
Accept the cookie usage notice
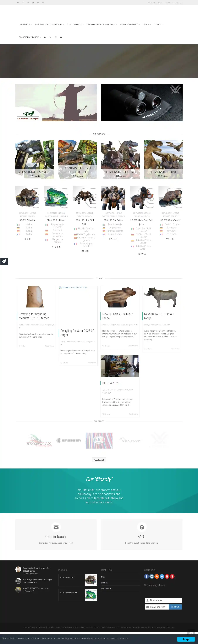[x=186, y=639]
